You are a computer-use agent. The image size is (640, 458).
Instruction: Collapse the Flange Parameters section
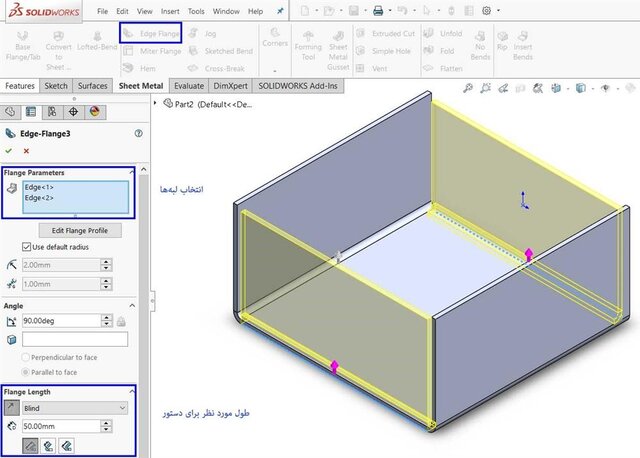click(x=131, y=172)
